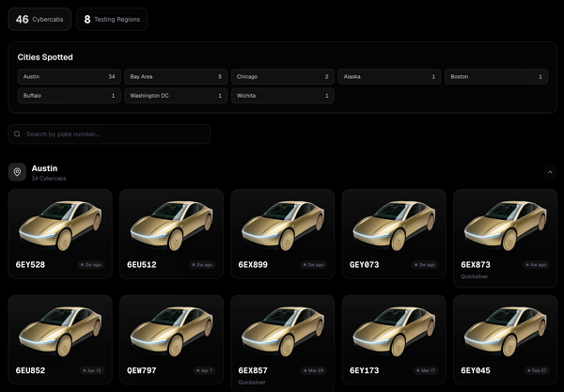
Task: Open the car image for plate QEW797
Action: [x=172, y=331]
